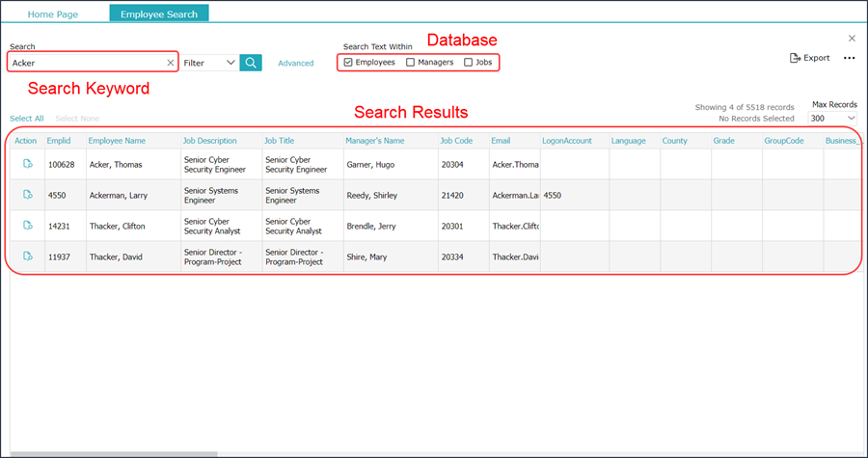
Task: Uncheck the Employees checkbox
Action: (348, 63)
